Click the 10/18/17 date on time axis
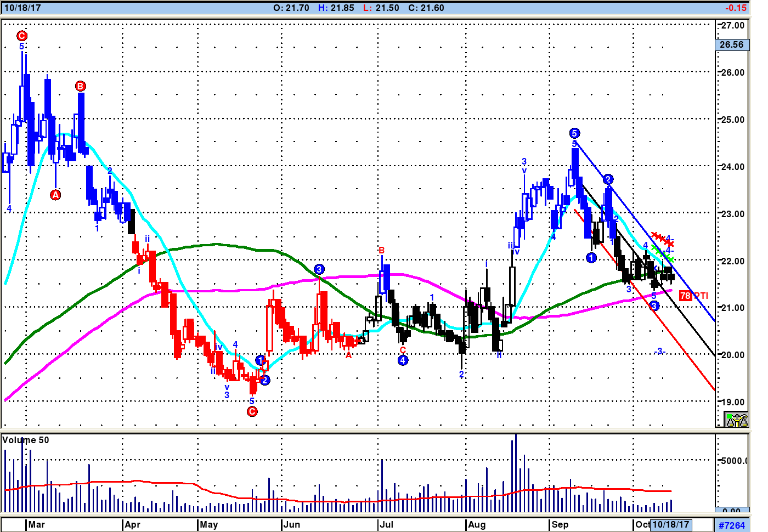The image size is (768, 532). click(x=671, y=524)
